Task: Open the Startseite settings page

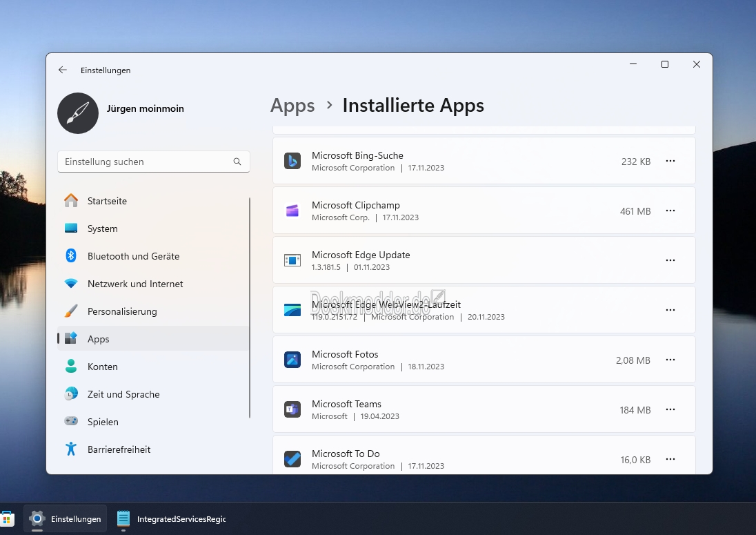Action: [153, 201]
